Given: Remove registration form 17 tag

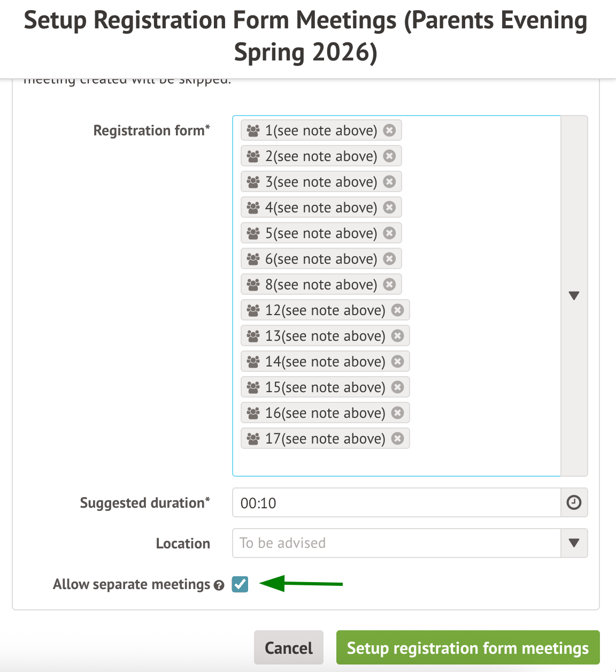Looking at the screenshot, I should pyautogui.click(x=398, y=438).
